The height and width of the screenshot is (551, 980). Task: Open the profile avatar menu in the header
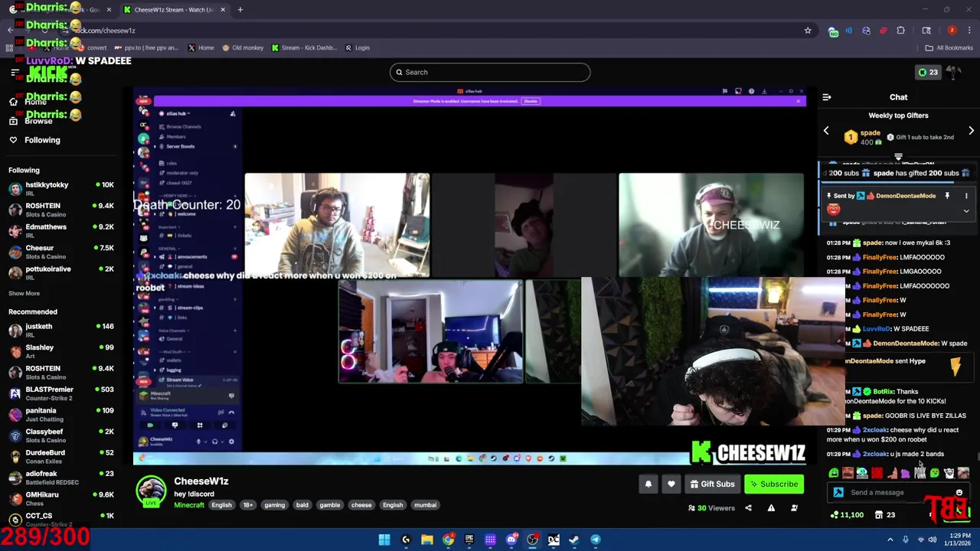(954, 72)
